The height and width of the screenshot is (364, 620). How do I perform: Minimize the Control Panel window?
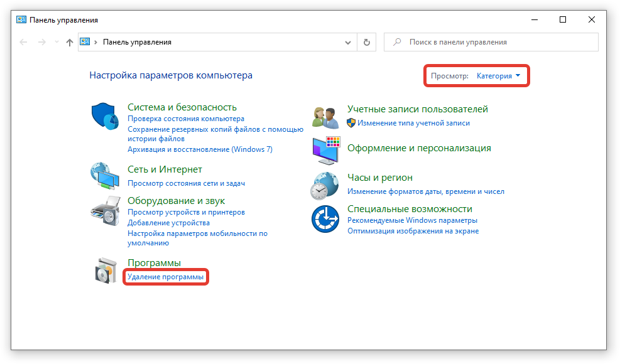(535, 19)
